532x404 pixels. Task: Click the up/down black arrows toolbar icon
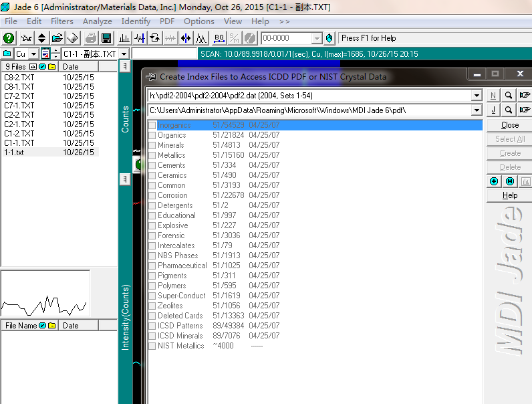click(41, 38)
